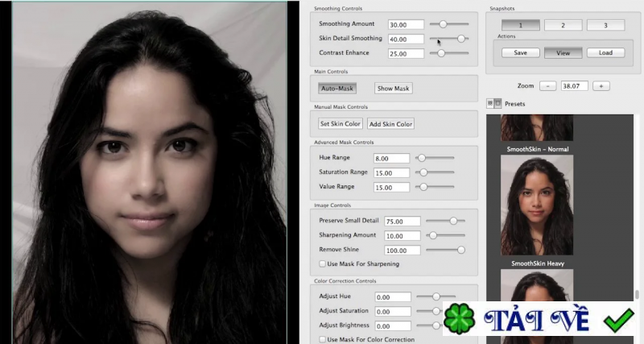Click the Skin Detail Smoothing value field
Viewport: 644px width, 344px height.
click(406, 39)
